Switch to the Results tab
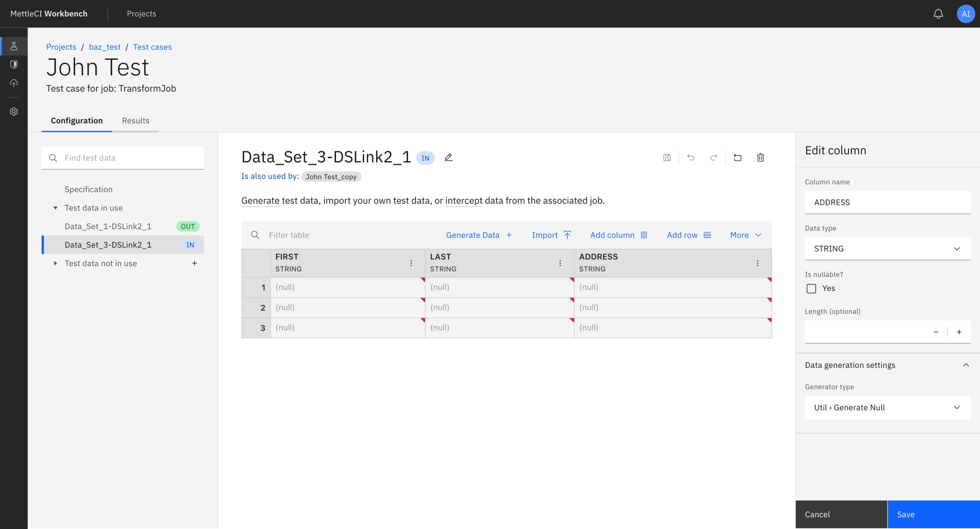Image resolution: width=980 pixels, height=529 pixels. tap(135, 121)
